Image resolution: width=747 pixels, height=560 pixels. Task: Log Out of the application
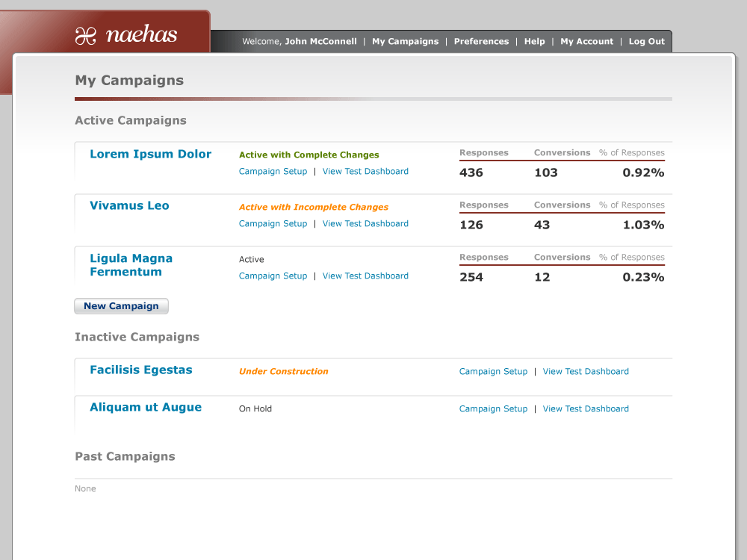tap(646, 42)
